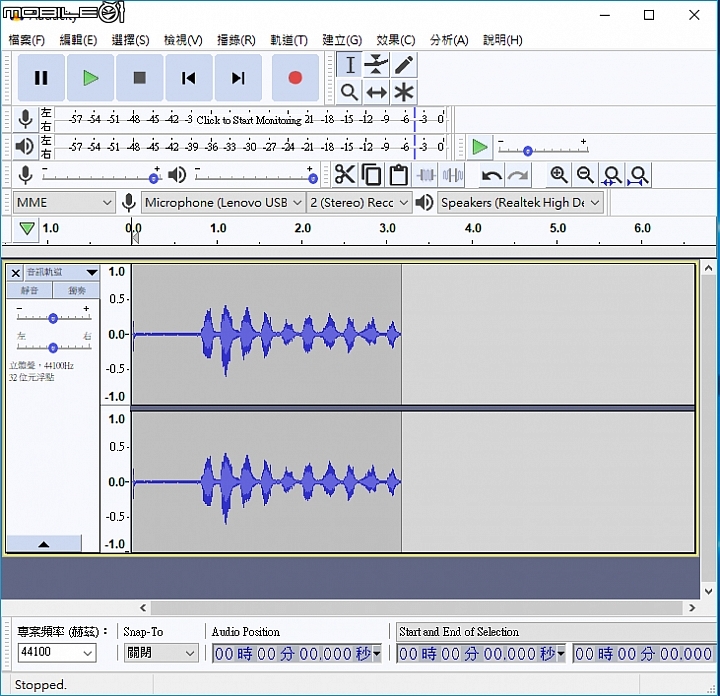Screen dimensions: 720x696
Task: Click the vertical scrollbar down arrow
Action: coord(708,591)
